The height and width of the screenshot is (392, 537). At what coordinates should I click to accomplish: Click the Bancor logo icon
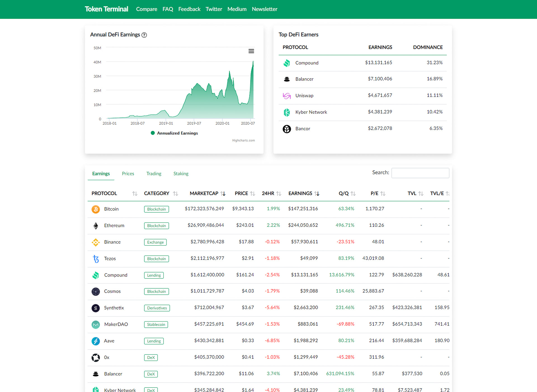[x=287, y=129]
